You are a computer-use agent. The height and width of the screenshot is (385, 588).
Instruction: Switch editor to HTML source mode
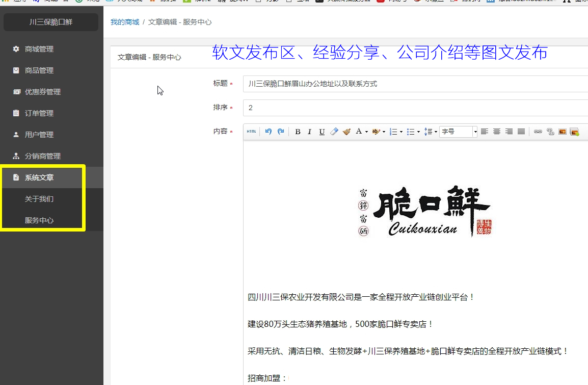click(x=251, y=132)
